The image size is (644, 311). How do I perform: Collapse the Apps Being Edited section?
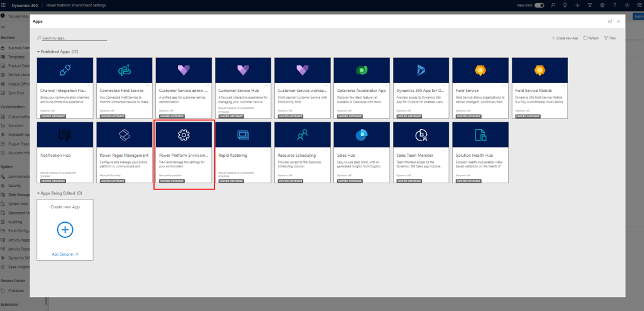(38, 193)
